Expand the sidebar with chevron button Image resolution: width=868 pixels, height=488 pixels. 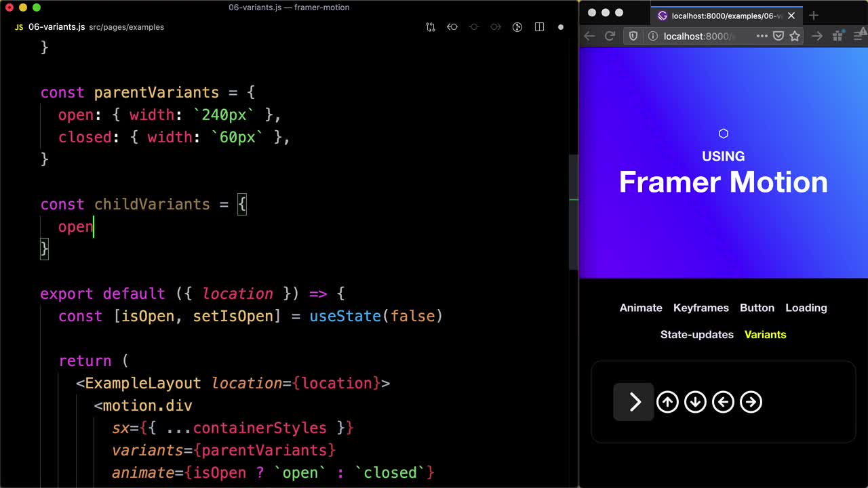[x=634, y=402]
